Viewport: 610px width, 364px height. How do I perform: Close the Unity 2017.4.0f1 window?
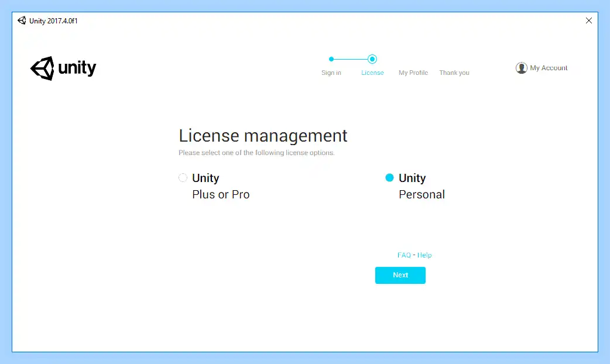pos(588,20)
